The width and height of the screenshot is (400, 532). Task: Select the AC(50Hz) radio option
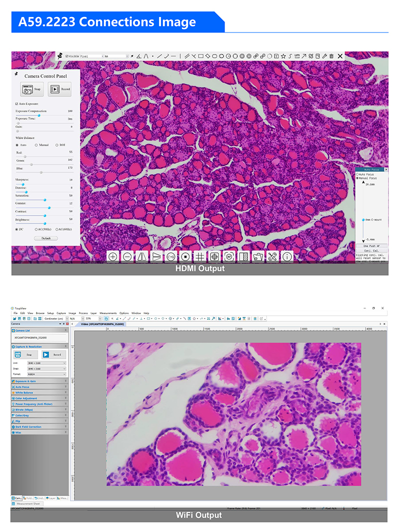[x=36, y=229]
